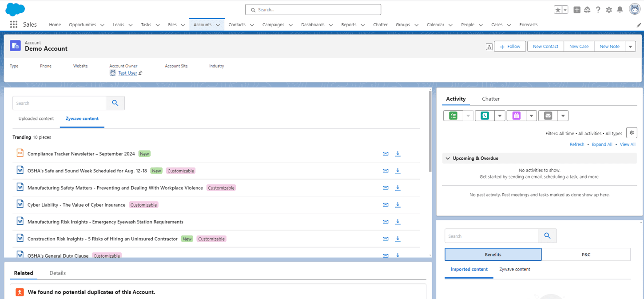Open the Leads tab dropdown chevron
Image resolution: width=644 pixels, height=299 pixels.
[x=131, y=25]
